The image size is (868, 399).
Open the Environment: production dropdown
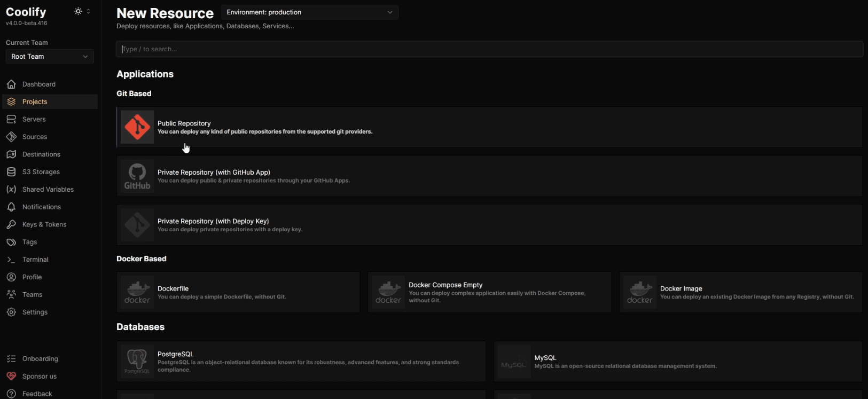click(x=310, y=12)
